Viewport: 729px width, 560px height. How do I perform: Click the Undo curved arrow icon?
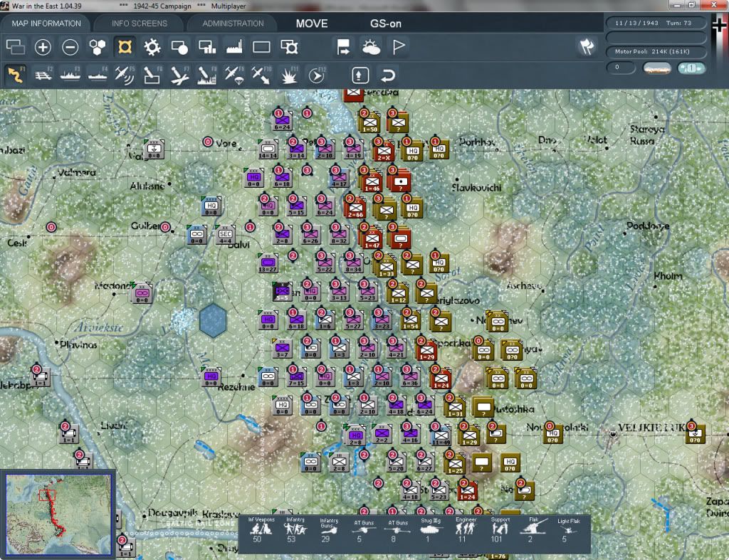pyautogui.click(x=388, y=75)
